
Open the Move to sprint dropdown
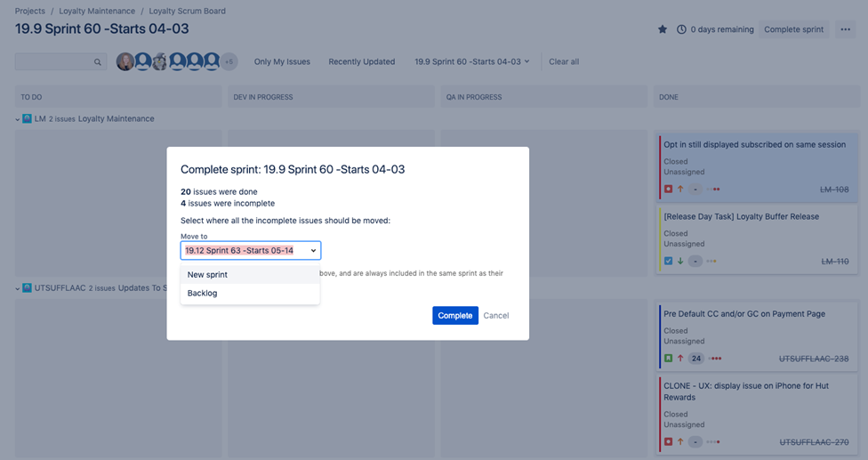pos(251,250)
